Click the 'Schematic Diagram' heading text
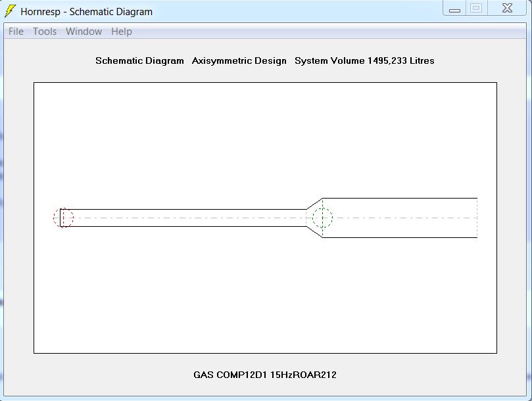532x401 pixels. tap(139, 60)
